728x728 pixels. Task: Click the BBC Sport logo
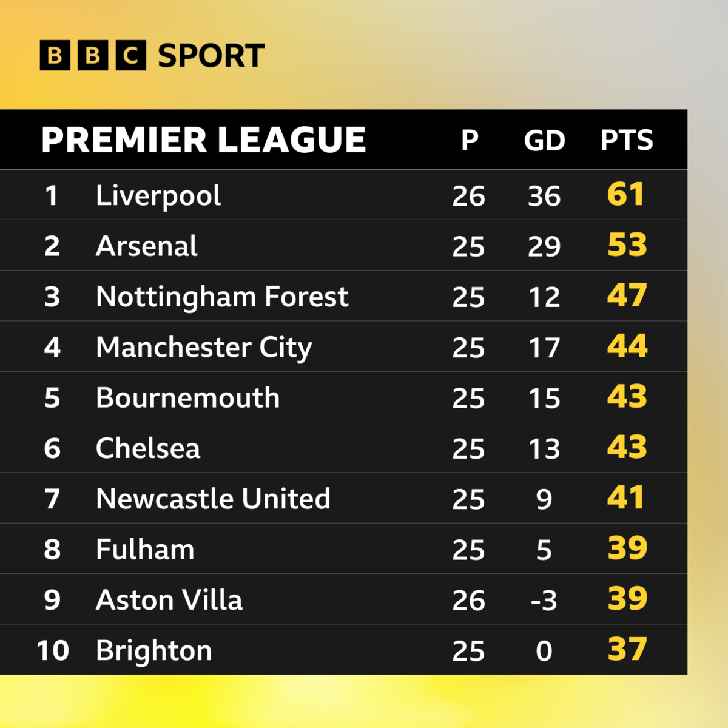(x=152, y=56)
